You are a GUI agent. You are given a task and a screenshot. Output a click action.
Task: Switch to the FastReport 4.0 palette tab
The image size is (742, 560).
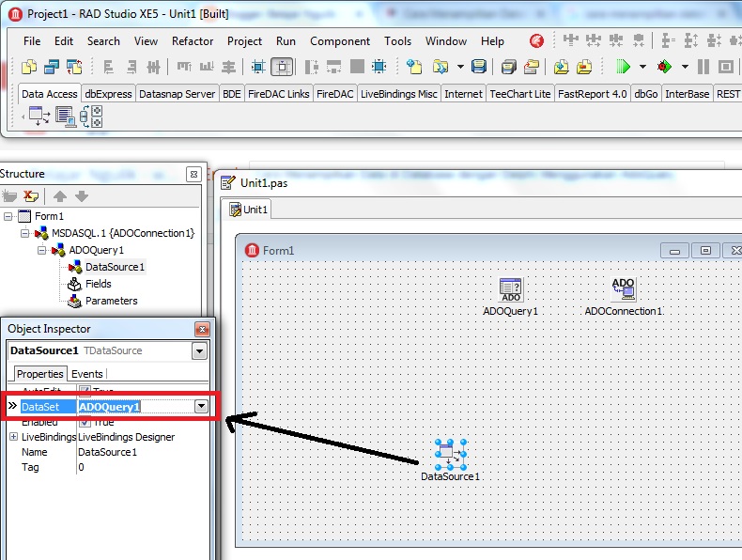[592, 94]
